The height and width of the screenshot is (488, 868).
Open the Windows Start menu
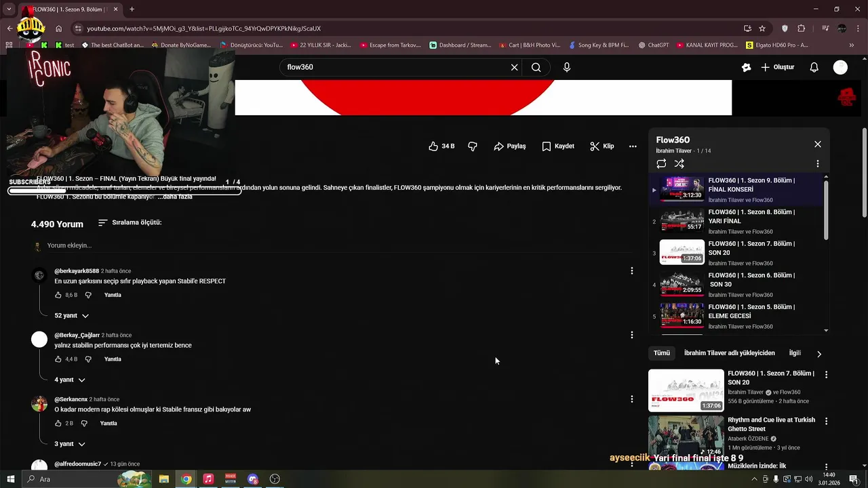point(10,479)
